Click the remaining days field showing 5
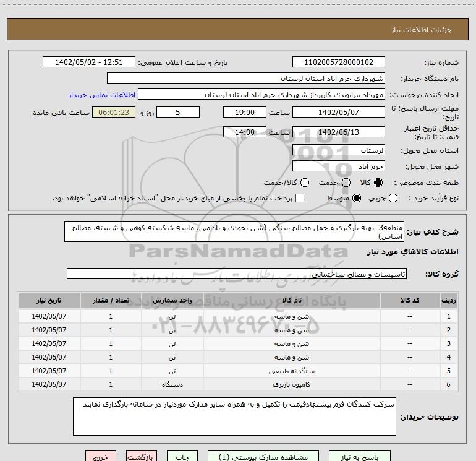 click(x=178, y=112)
